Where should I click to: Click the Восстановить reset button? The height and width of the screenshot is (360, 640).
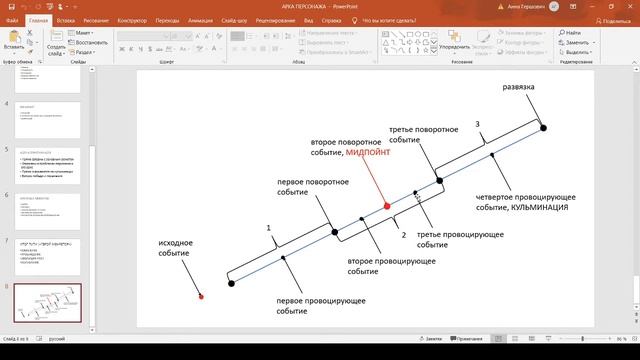click(x=88, y=42)
